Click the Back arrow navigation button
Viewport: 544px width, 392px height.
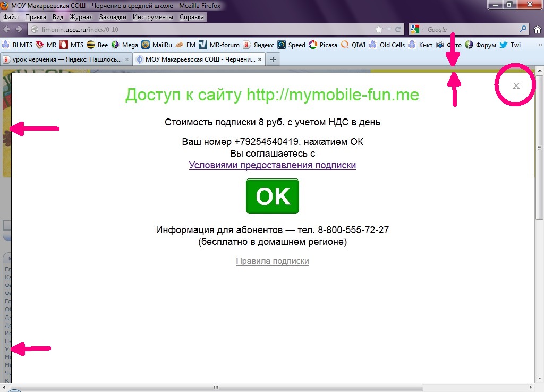point(7,29)
